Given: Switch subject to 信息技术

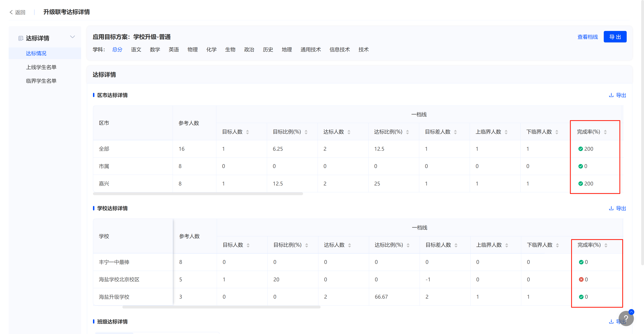Looking at the screenshot, I should click(339, 50).
